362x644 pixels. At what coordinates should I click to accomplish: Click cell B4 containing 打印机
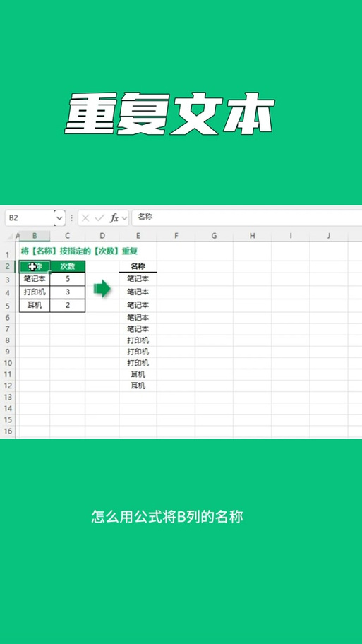[x=35, y=292]
